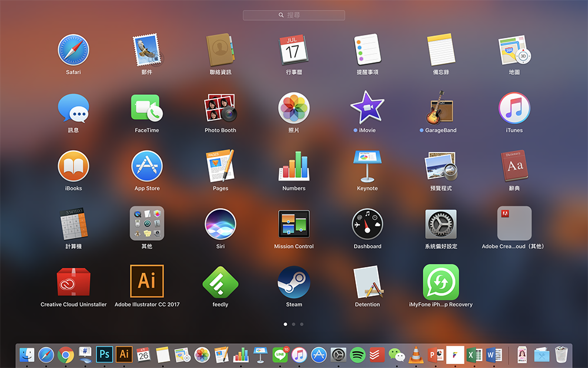Open System Preferences gear in the Dock
The image size is (588, 368).
coord(338,355)
